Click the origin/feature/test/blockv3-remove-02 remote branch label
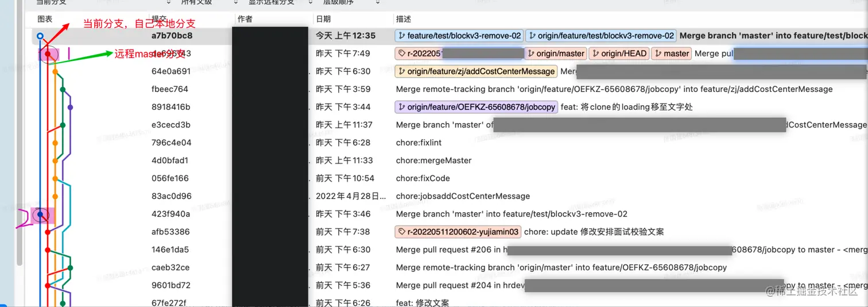 [601, 36]
